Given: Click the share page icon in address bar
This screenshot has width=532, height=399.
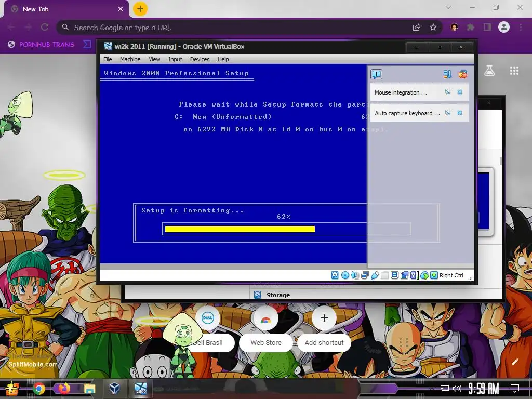Looking at the screenshot, I should [417, 27].
